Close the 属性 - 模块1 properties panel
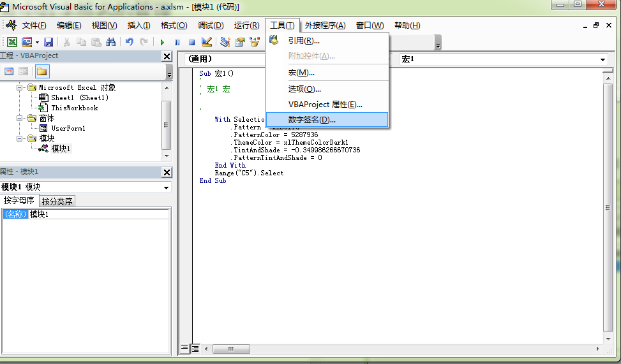 click(167, 172)
